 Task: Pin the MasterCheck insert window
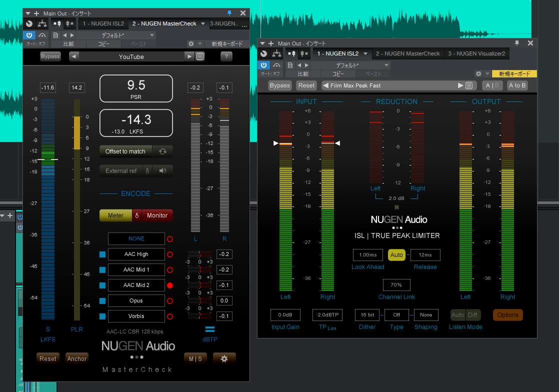pyautogui.click(x=229, y=13)
